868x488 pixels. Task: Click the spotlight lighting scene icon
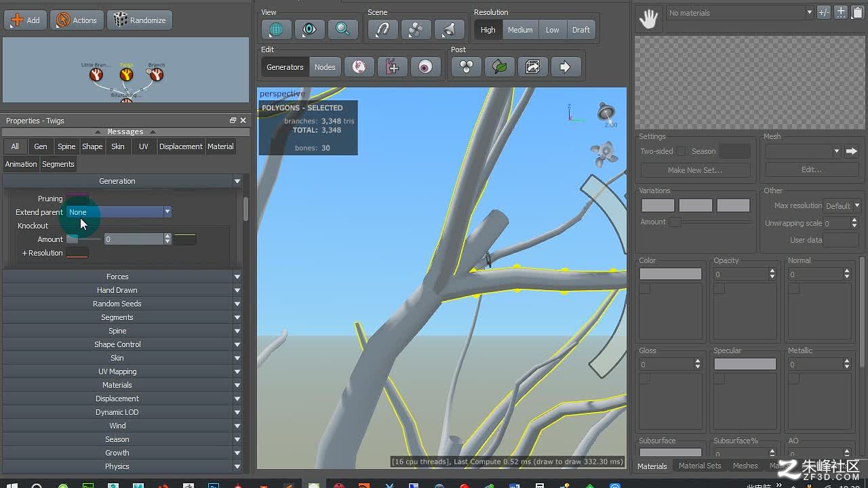449,30
